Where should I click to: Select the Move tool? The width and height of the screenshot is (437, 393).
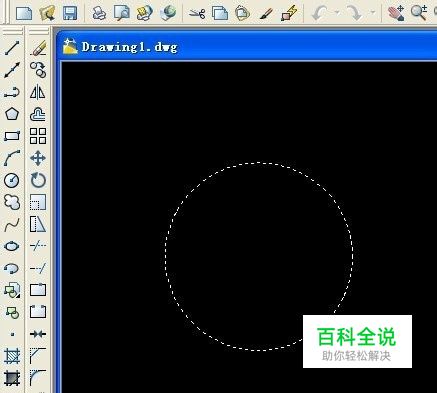click(38, 158)
